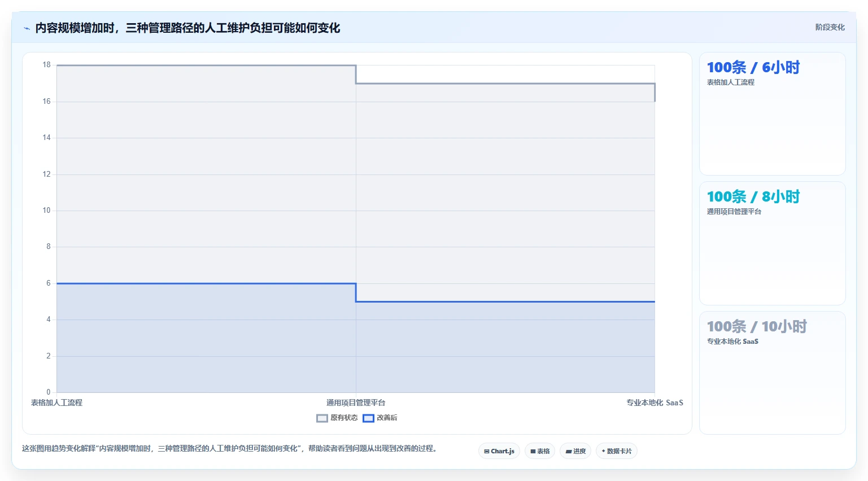The width and height of the screenshot is (868, 481).
Task: Click the chart title about 人工维护负担
Action: [187, 28]
